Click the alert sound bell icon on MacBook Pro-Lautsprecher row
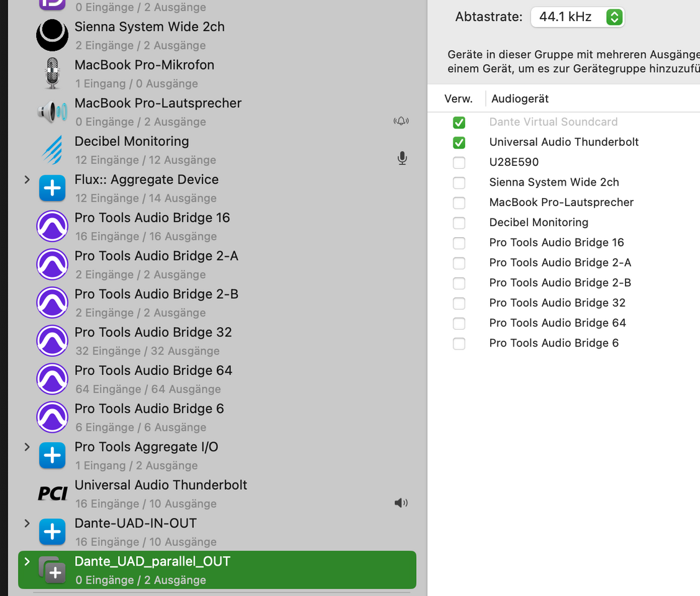 401,121
